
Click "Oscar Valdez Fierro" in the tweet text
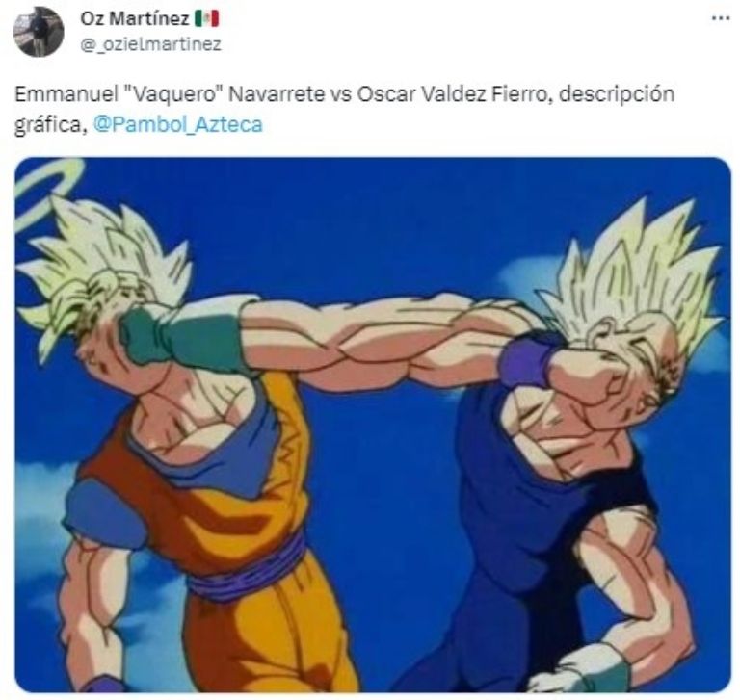[453, 94]
